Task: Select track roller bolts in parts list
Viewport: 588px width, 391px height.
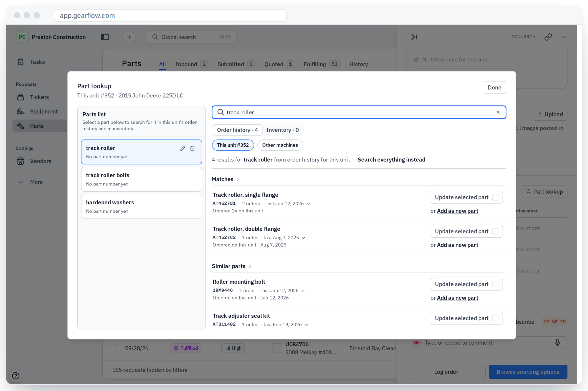Action: click(x=141, y=179)
